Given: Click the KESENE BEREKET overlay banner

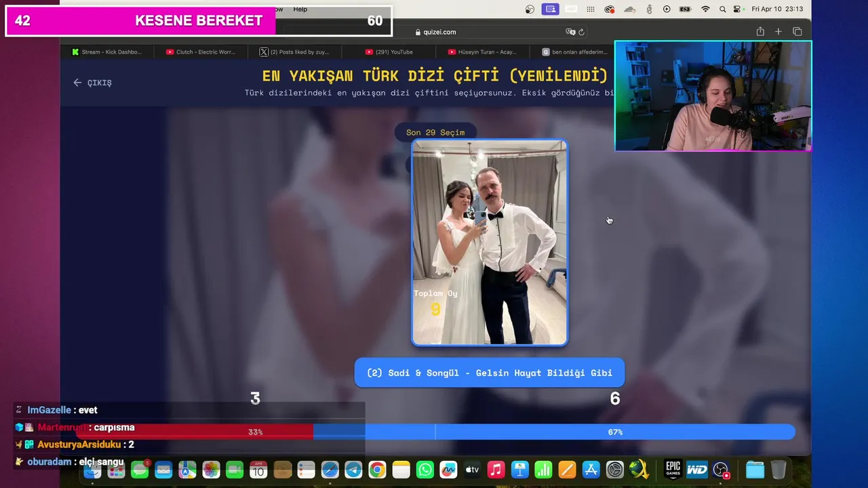Looking at the screenshot, I should coord(199,21).
